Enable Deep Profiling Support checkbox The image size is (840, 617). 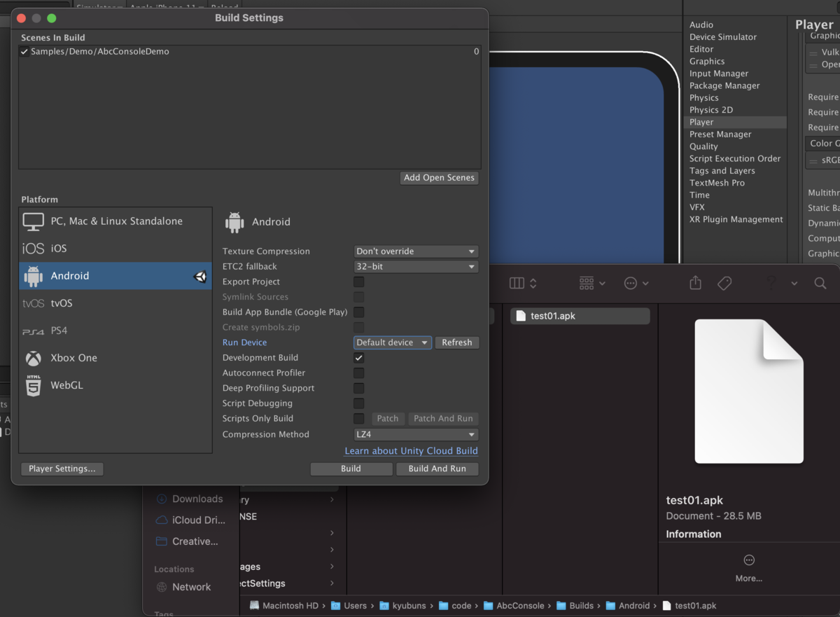click(x=358, y=388)
